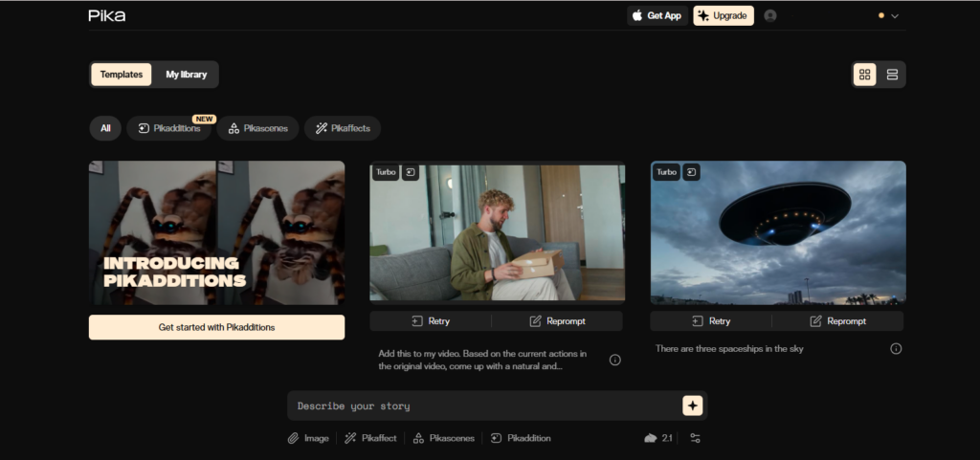Click Get started with Pikadditions button
Screen dimensions: 980x460
(x=216, y=327)
